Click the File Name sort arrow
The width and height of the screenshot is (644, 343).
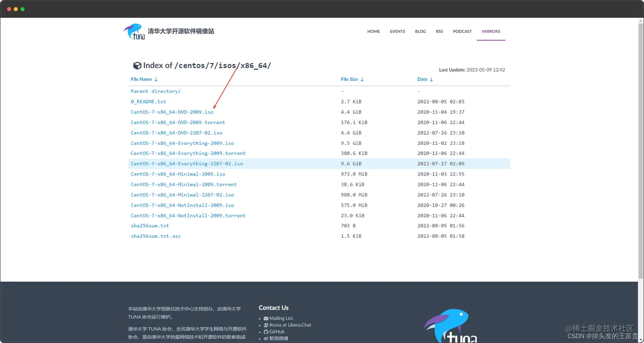coord(156,79)
